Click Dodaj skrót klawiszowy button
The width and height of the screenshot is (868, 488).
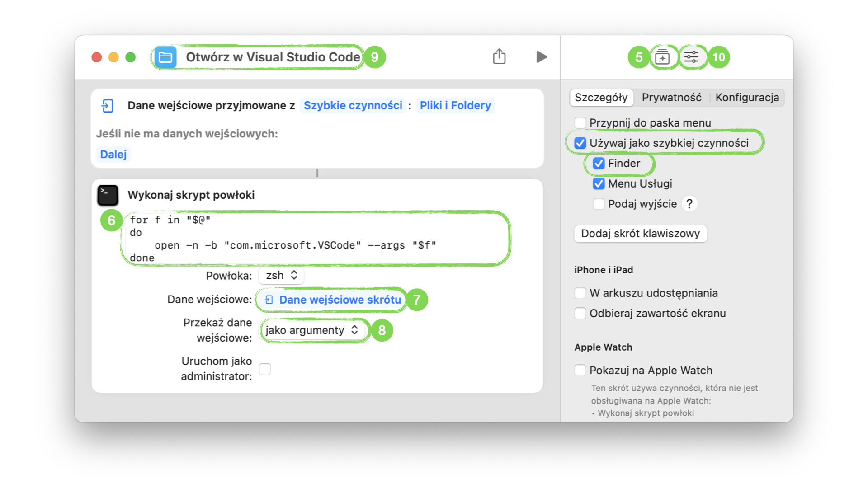641,233
